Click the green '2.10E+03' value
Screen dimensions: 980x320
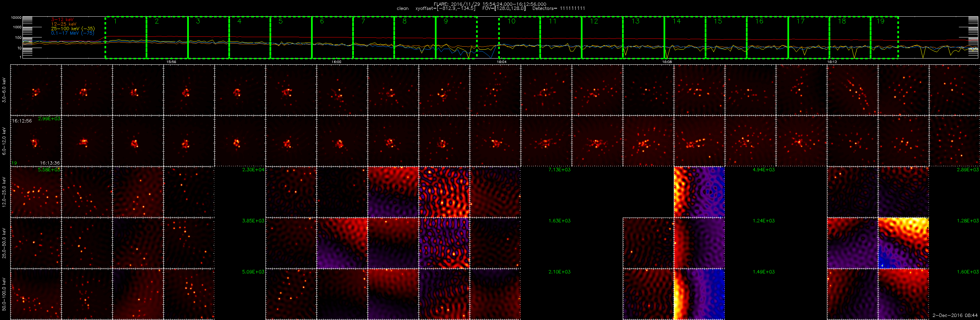coord(560,272)
